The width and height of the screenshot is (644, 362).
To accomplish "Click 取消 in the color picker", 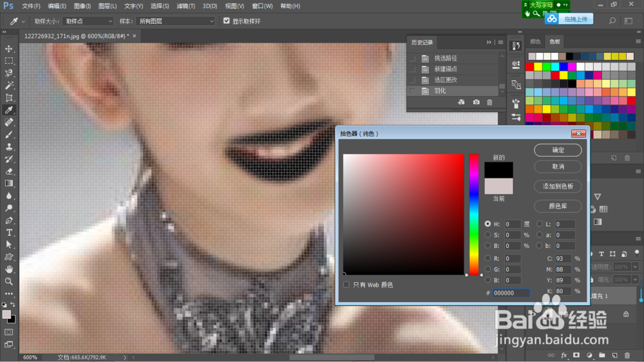I will pyautogui.click(x=558, y=166).
